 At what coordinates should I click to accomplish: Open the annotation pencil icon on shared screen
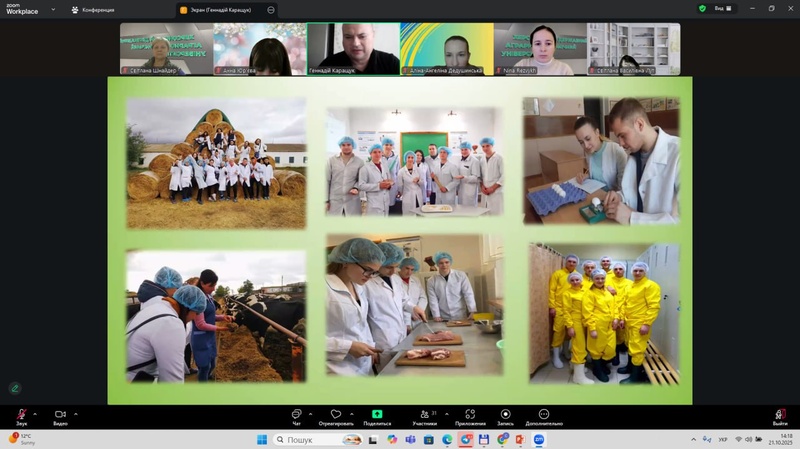pyautogui.click(x=15, y=388)
